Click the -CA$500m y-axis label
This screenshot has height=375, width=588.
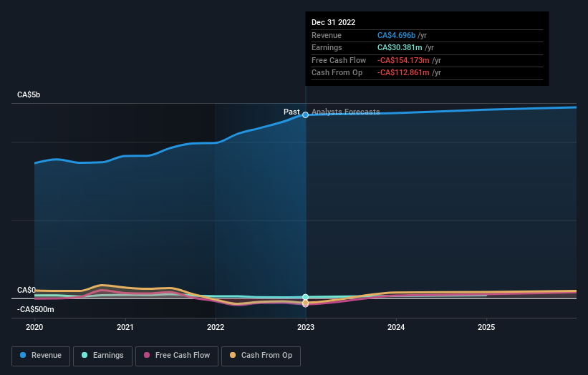tap(36, 309)
